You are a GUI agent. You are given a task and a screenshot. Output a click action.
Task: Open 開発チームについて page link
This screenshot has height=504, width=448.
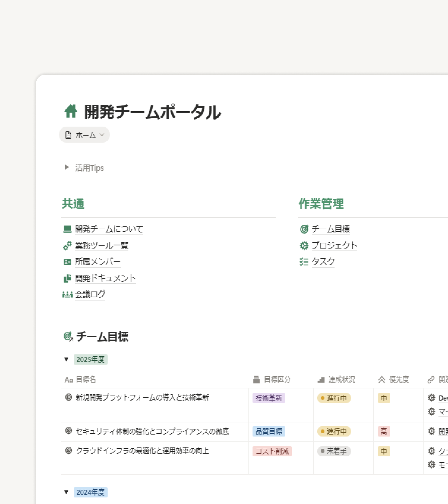coord(109,229)
